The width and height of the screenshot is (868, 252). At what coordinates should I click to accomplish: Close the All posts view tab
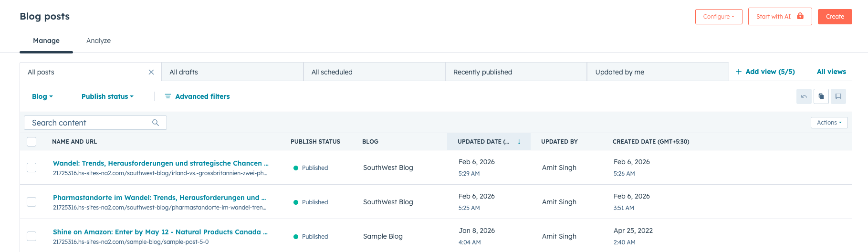[151, 72]
